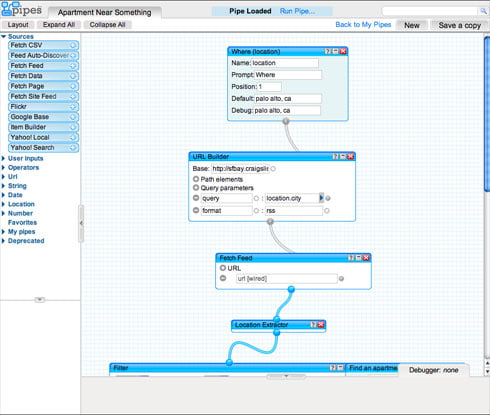The image size is (490, 415).
Task: Open help for Location Extractor module
Action: [313, 325]
